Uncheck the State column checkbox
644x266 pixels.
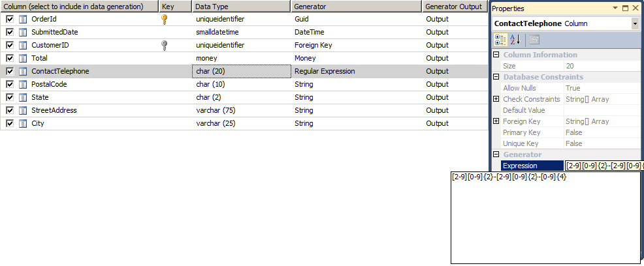point(10,98)
